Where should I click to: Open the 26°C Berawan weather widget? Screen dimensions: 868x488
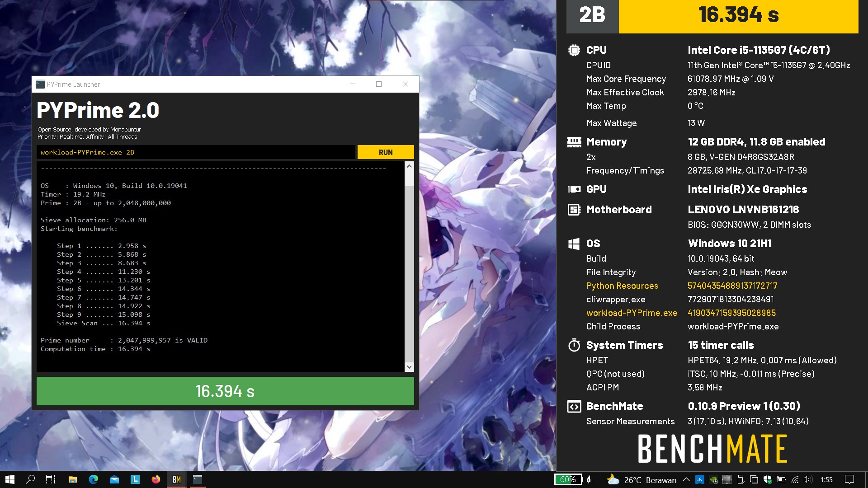[642, 479]
